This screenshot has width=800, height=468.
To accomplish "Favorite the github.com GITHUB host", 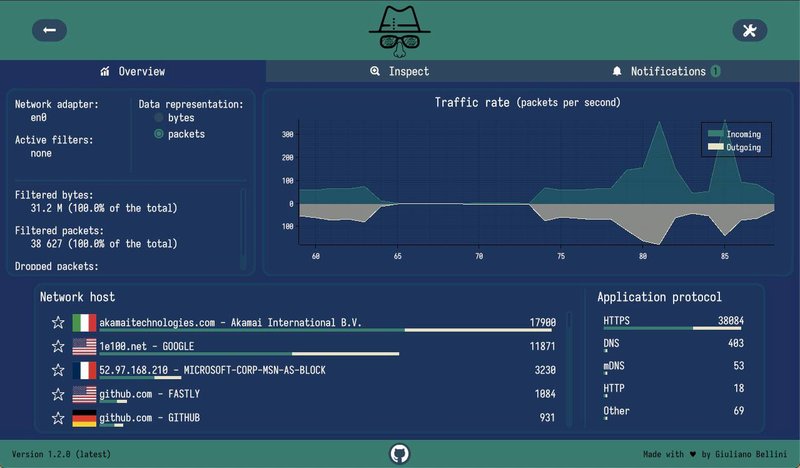I will coord(58,417).
